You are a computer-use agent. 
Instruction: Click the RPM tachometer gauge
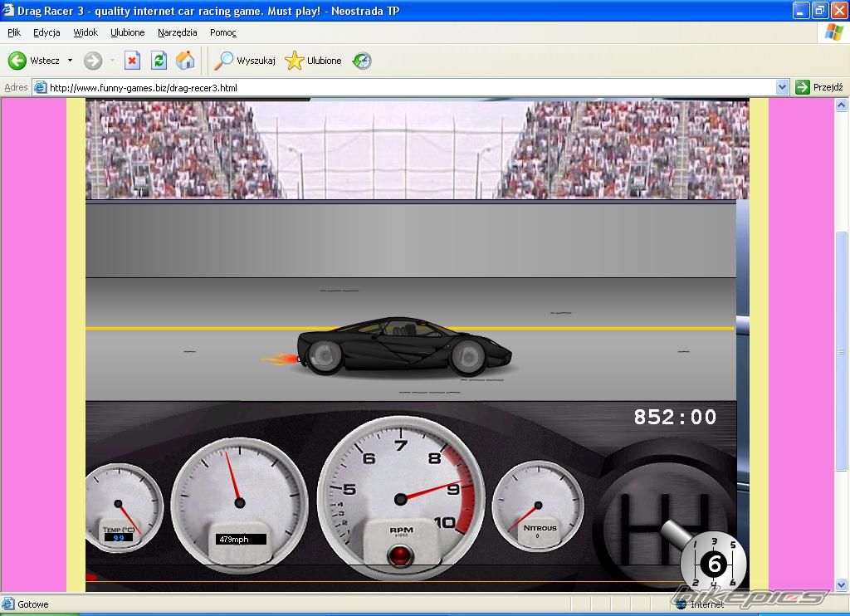coord(401,498)
